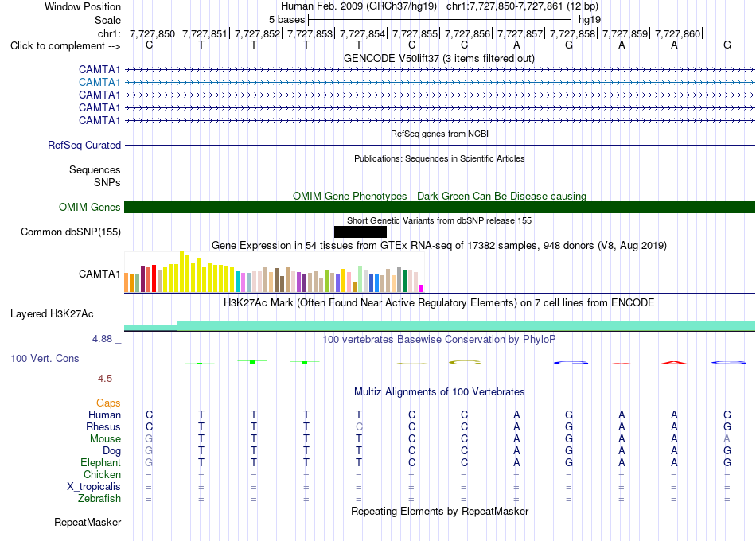756x541 pixels.
Task: Select the X_tropicalis species row label
Action: 94,487
